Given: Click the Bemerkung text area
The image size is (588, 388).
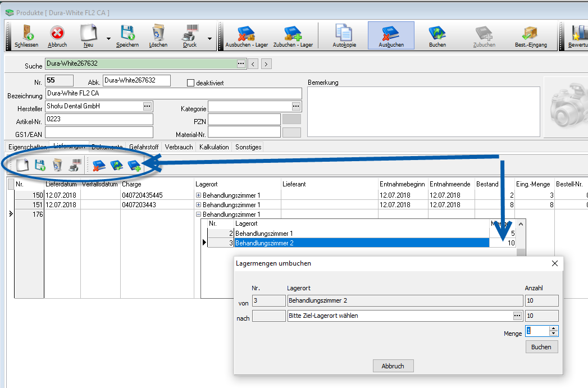Looking at the screenshot, I should [424, 112].
